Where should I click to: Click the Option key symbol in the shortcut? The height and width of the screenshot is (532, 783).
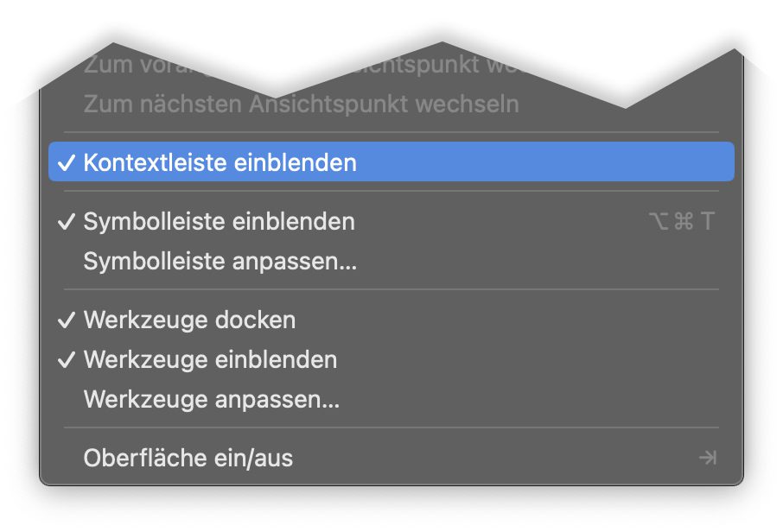[x=658, y=222]
